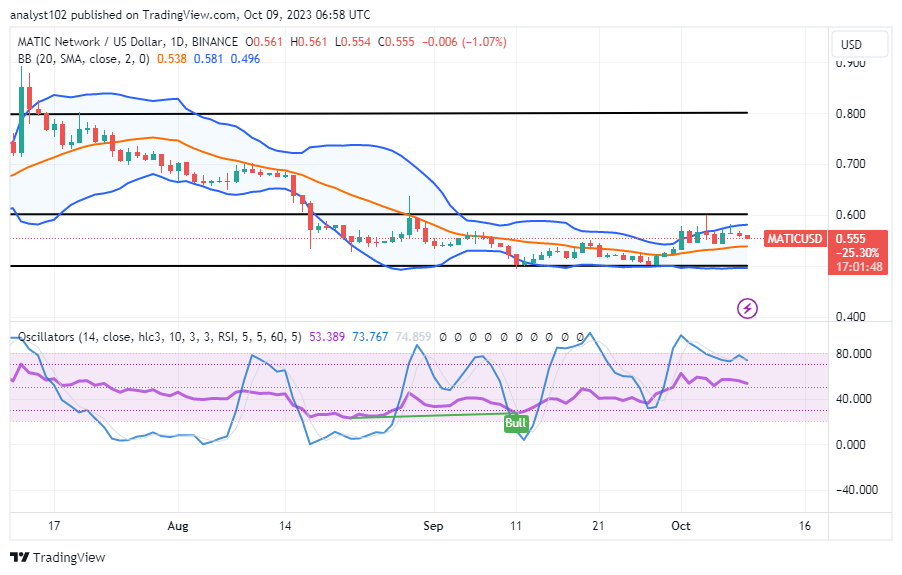This screenshot has width=902, height=575.
Task: Click the change value −0.006 (−1.07%)
Action: pos(464,41)
